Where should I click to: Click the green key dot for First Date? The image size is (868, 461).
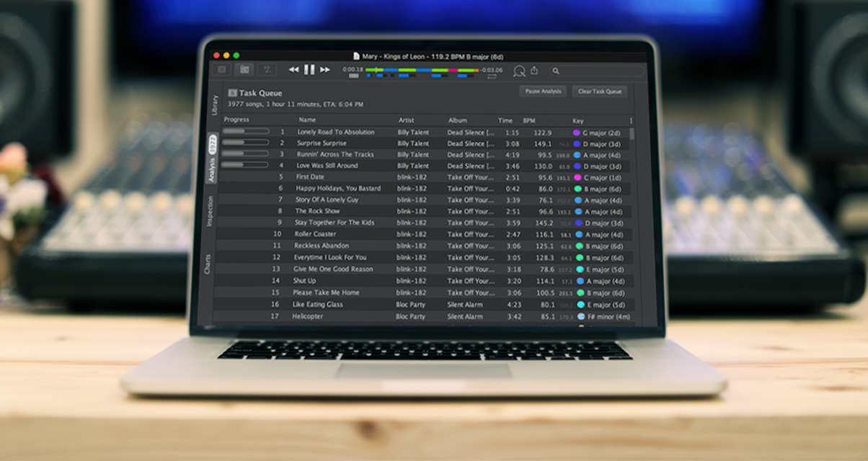tap(577, 177)
